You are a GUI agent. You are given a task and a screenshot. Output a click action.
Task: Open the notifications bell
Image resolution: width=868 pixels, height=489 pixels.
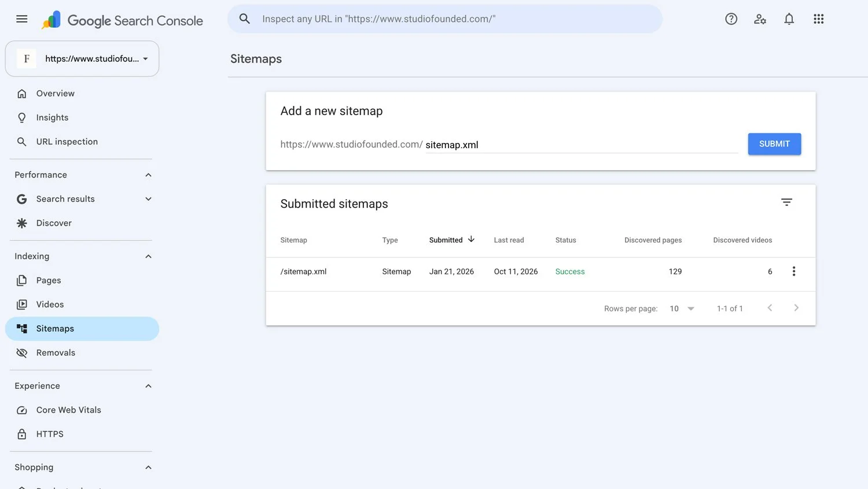tap(789, 19)
